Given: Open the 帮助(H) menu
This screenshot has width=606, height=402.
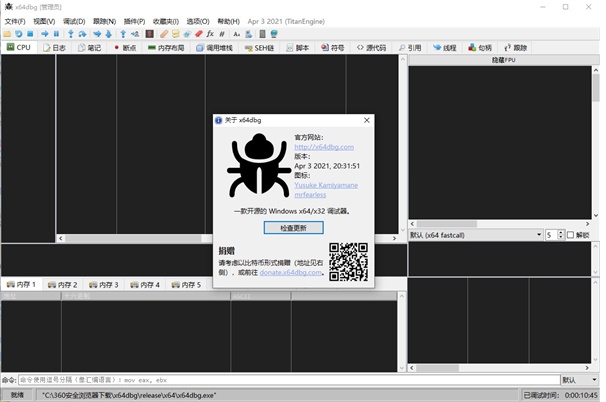Looking at the screenshot, I should pyautogui.click(x=228, y=21).
